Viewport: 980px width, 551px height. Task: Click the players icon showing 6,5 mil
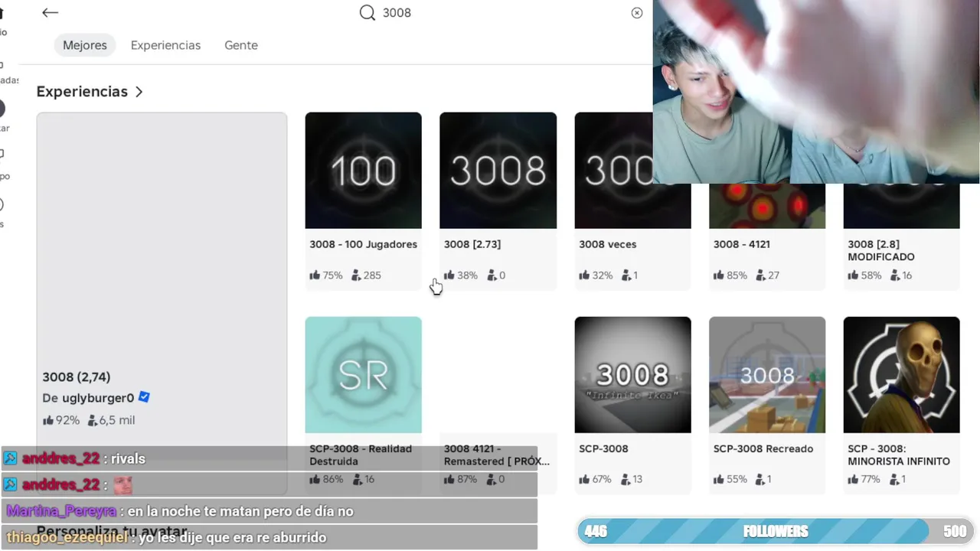tap(93, 420)
